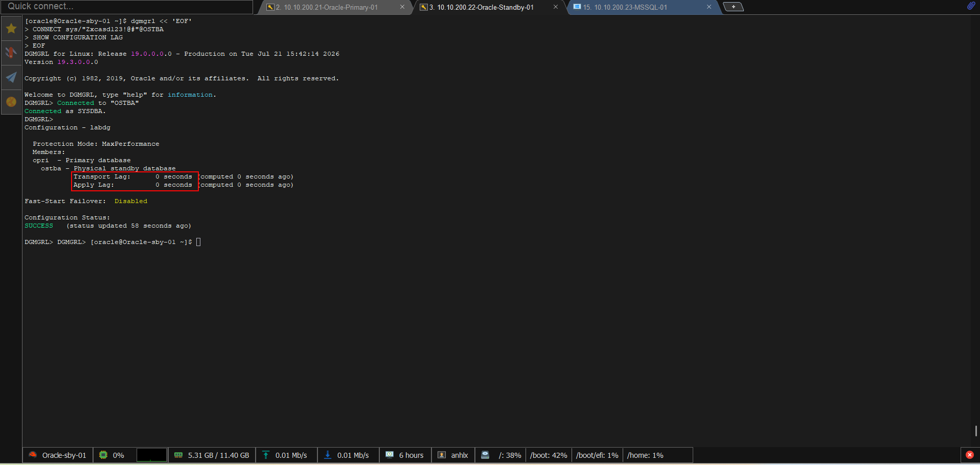Focus the Quick connect input field
Screen dimensions: 980x465
[x=127, y=7]
